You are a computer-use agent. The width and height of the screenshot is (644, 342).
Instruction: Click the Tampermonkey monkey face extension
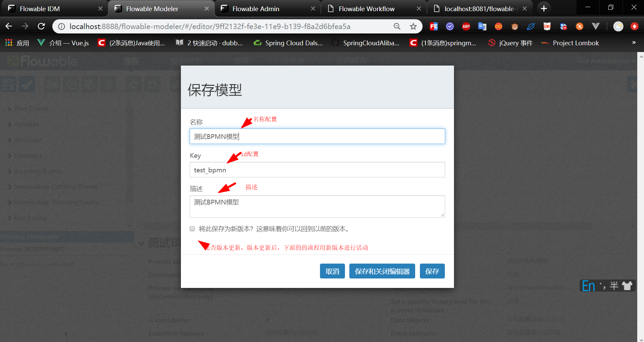pos(515,26)
